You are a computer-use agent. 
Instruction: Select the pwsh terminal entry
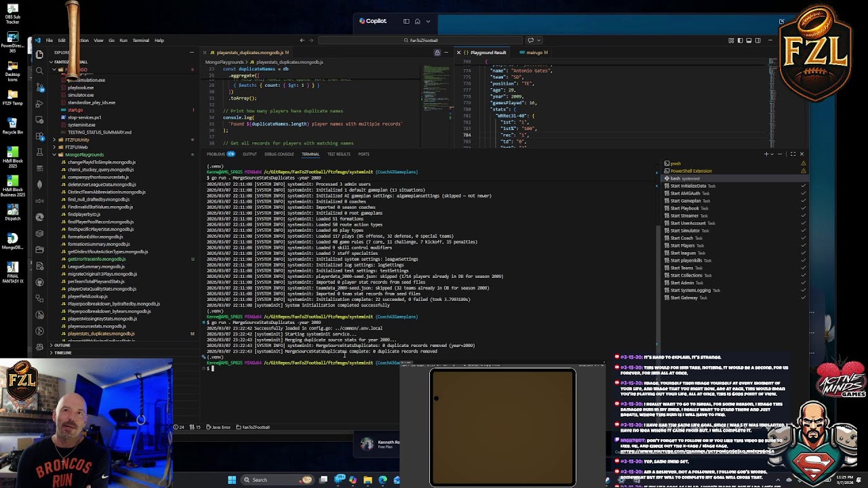coord(735,163)
